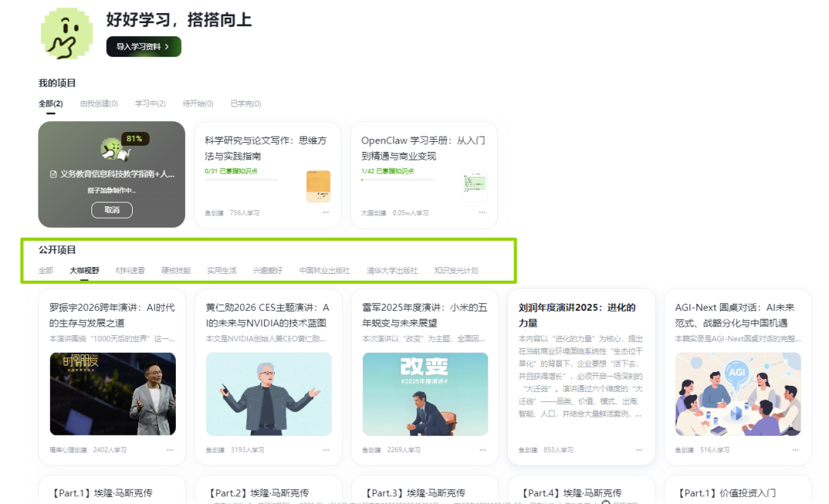This screenshot has height=504, width=829.
Task: Click 取消 on the 义务教育信息科技 card
Action: coord(111,209)
